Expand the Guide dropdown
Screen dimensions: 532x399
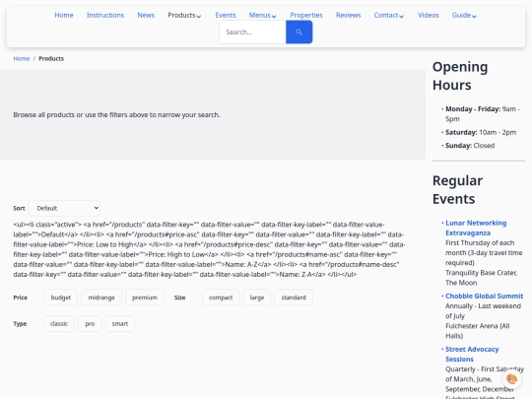coord(464,15)
